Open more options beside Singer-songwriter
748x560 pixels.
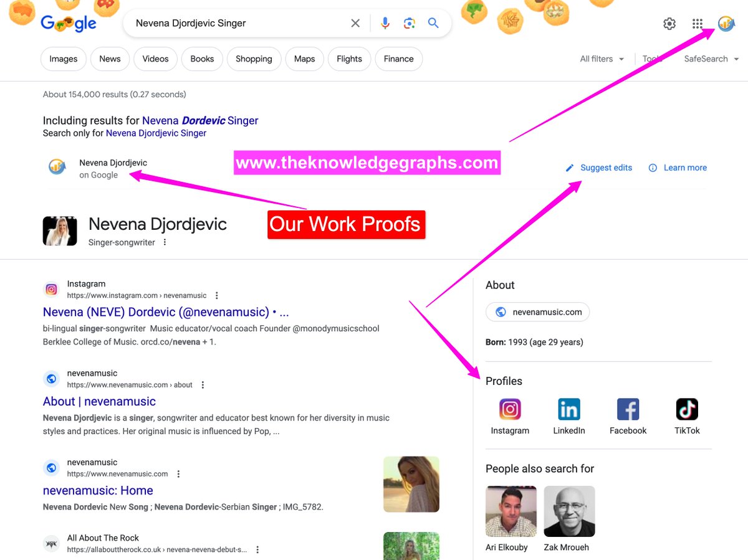tap(165, 242)
